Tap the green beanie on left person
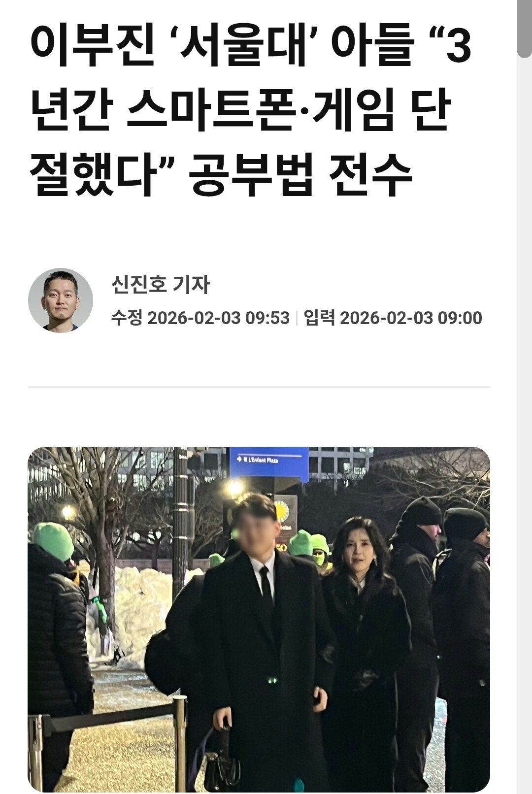 [x=53, y=541]
